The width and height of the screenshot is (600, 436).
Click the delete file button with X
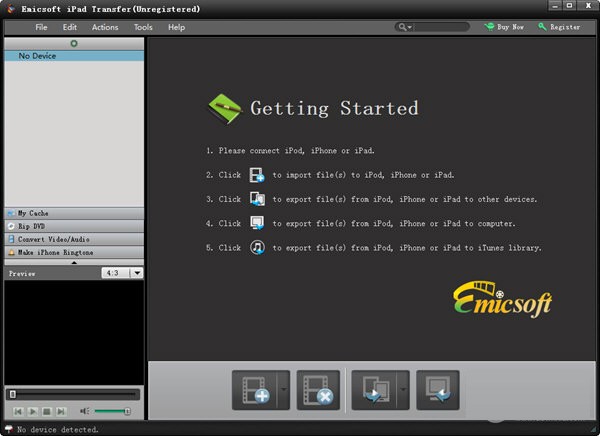(x=318, y=389)
